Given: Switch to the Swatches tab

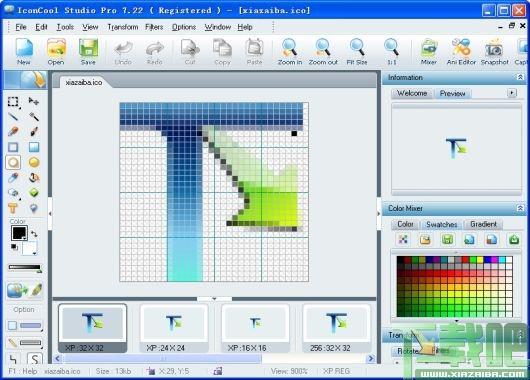Looking at the screenshot, I should pos(441,224).
